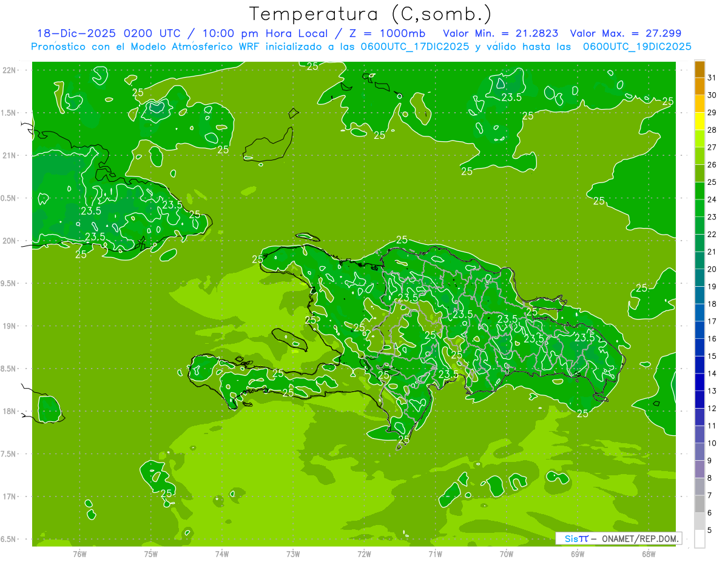Screen dimensions: 728x562
Task: Click the legend value "5"
Action: pos(710,530)
